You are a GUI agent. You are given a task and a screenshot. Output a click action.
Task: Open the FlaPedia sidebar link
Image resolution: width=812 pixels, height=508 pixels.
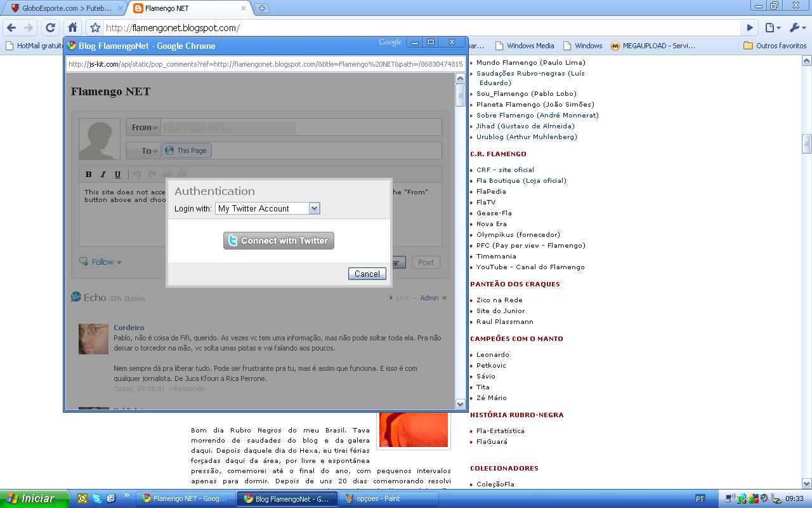[x=491, y=191]
